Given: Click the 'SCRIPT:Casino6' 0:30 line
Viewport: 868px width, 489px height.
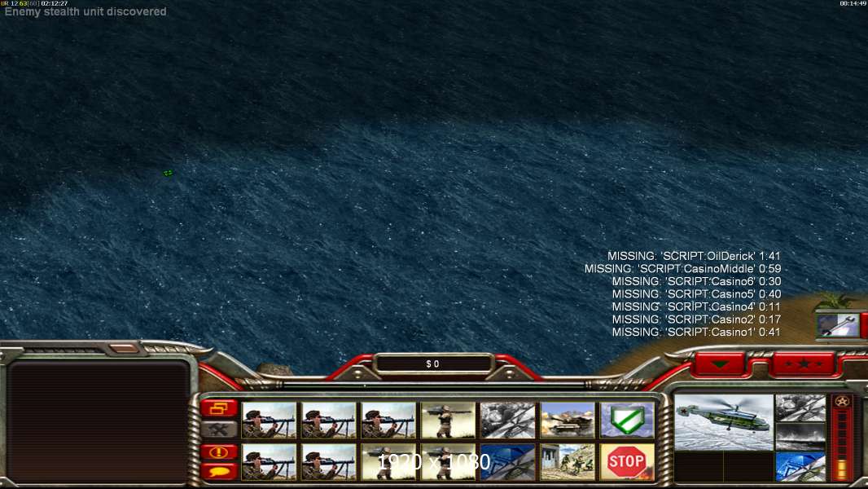Looking at the screenshot, I should coord(696,281).
